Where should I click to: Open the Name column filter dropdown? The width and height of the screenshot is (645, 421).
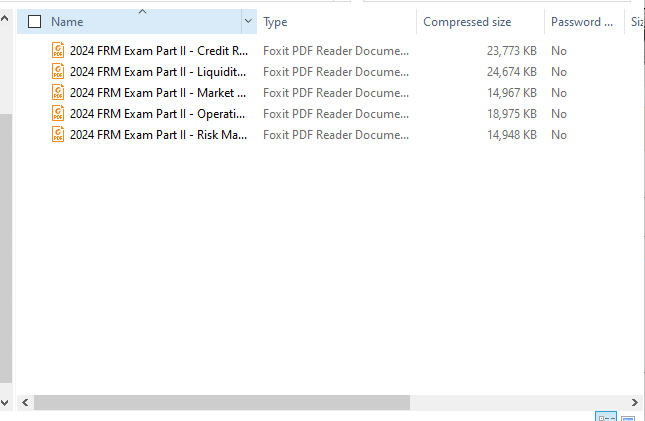(x=248, y=22)
